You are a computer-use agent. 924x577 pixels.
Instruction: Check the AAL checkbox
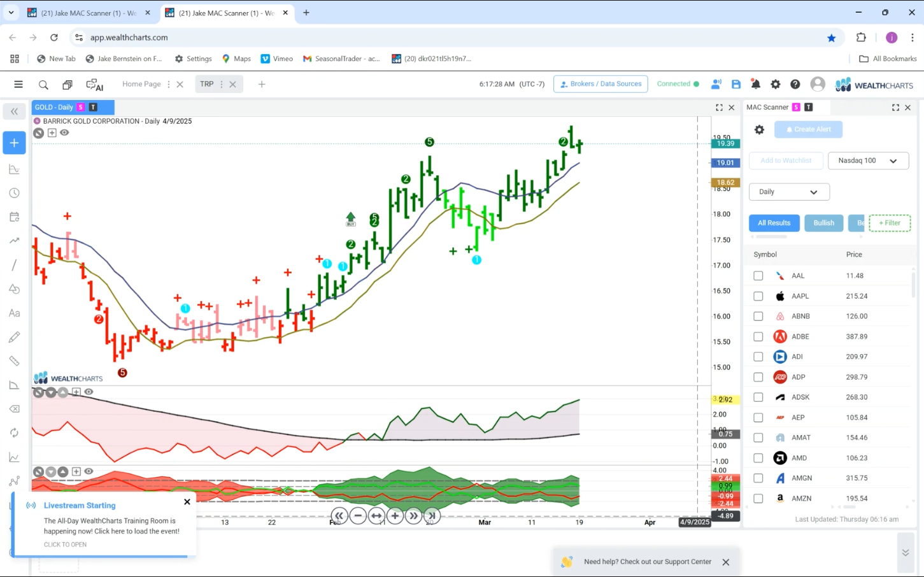pos(758,276)
